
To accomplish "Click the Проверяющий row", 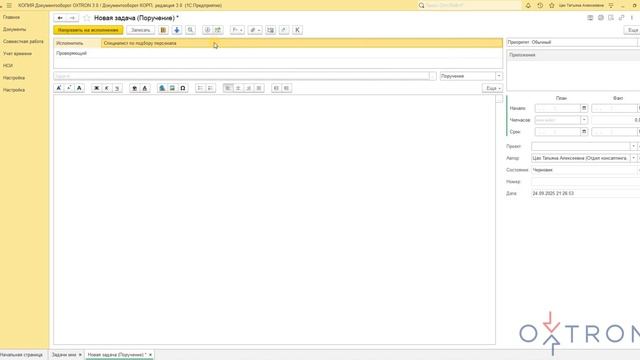I will coord(278,53).
